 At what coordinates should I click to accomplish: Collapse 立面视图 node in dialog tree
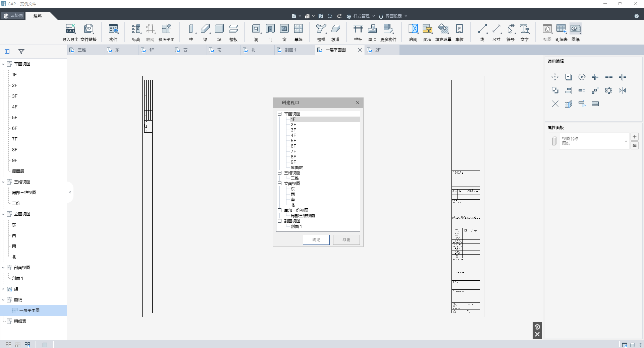279,184
